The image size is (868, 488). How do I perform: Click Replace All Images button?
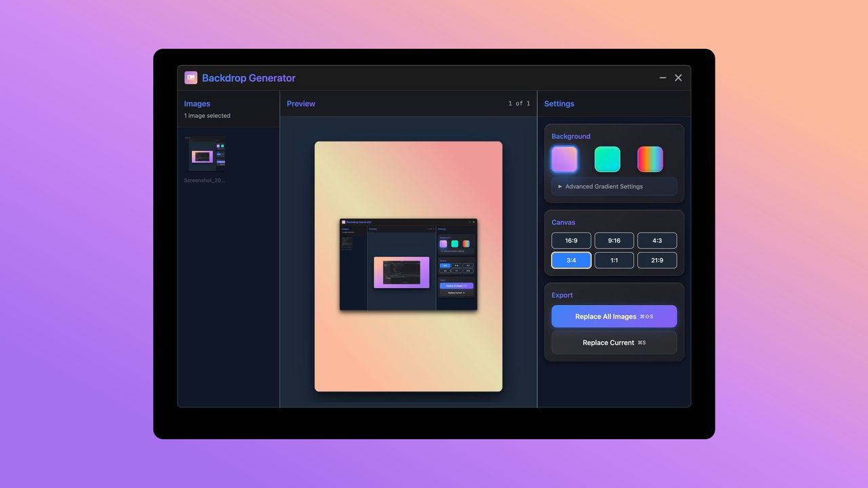tap(614, 317)
